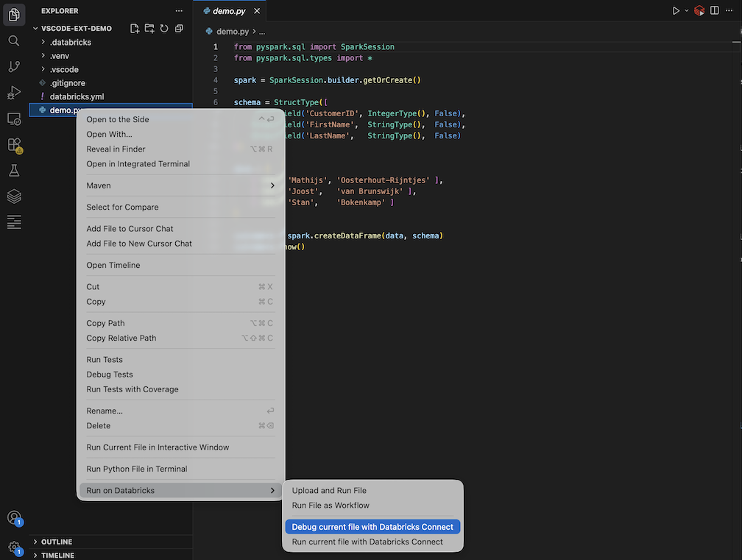This screenshot has height=560, width=742.
Task: Choose Select for Compare
Action: coord(180,208)
